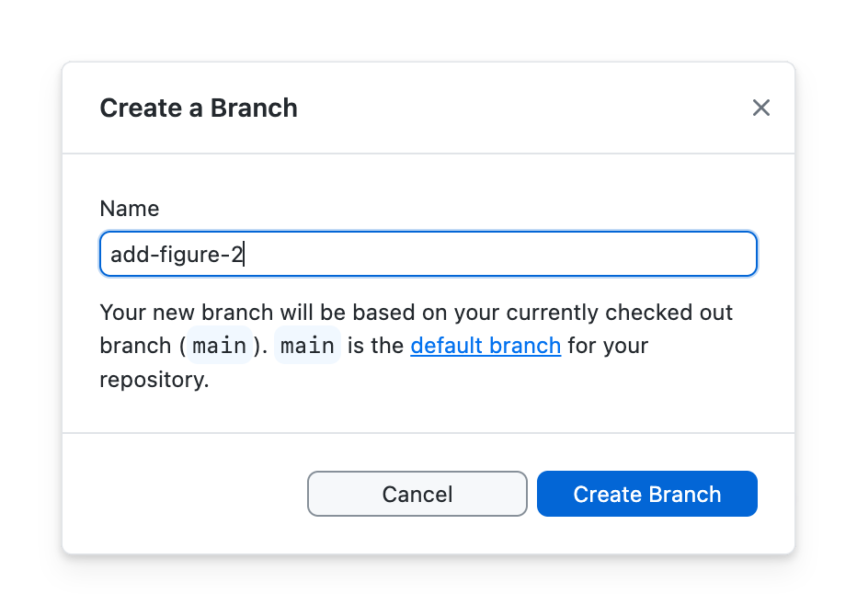Click the word "branch" before parenthesized main
The width and height of the screenshot is (857, 616).
[135, 346]
